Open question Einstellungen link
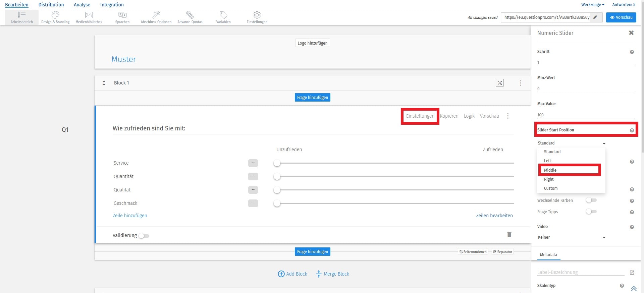Viewport: 644px width, 293px height. (420, 116)
